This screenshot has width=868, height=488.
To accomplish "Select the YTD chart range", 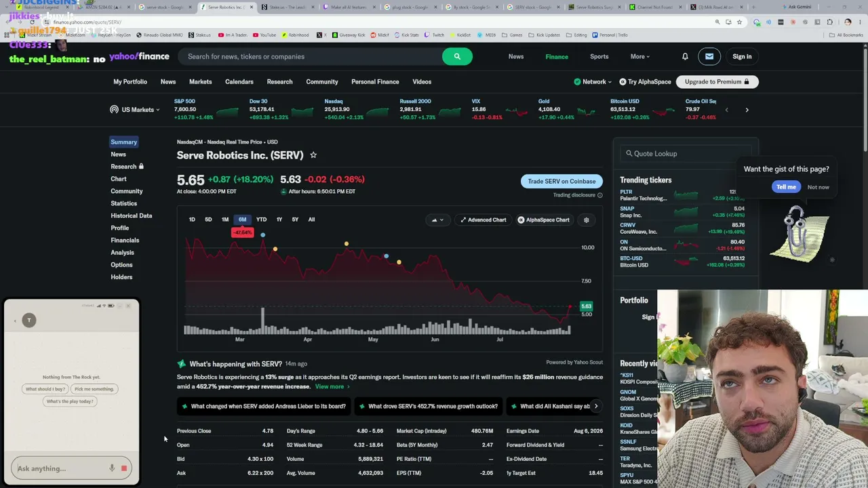I will [x=261, y=220].
